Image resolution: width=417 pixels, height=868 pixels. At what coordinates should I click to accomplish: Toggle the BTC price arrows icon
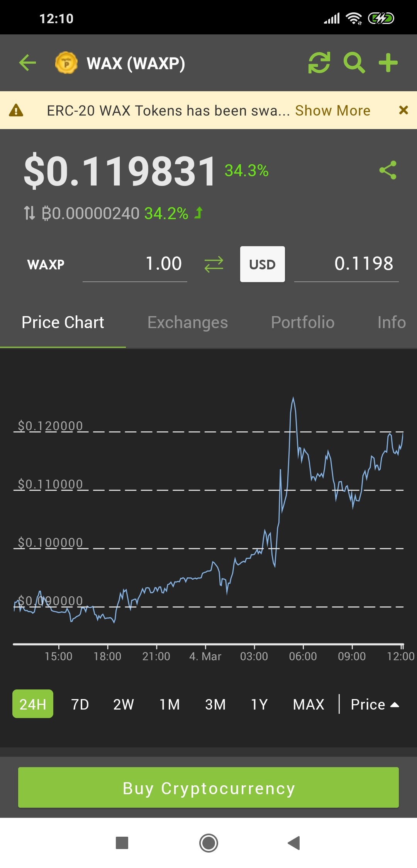[x=29, y=213]
